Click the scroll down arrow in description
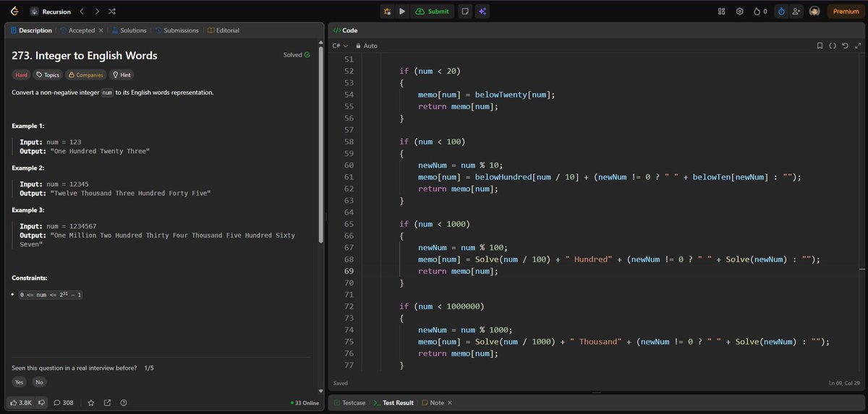The image size is (868, 414). (x=320, y=391)
